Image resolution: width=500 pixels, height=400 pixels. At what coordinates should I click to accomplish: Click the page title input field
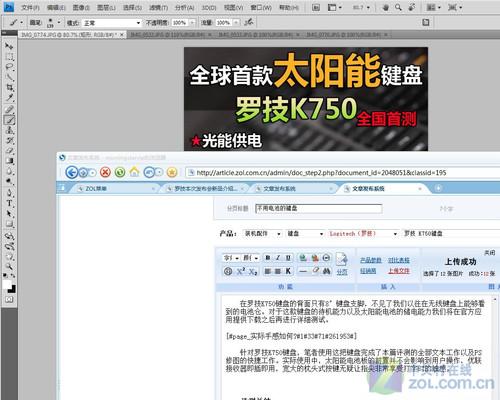click(318, 209)
